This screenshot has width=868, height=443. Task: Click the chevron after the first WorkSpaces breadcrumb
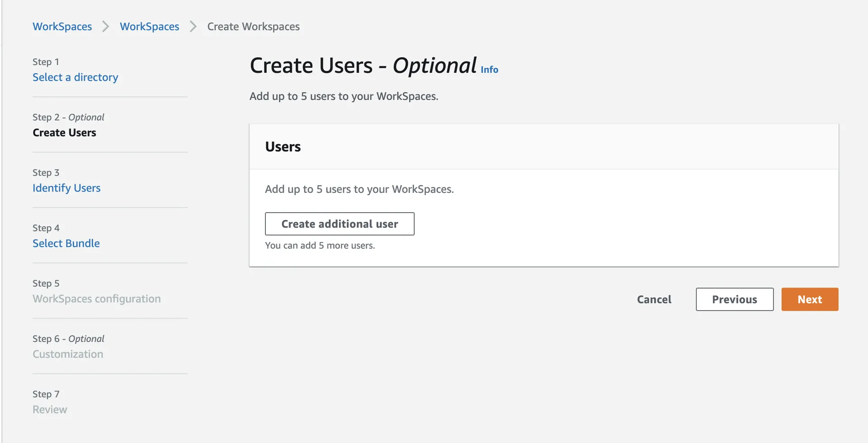coord(106,27)
